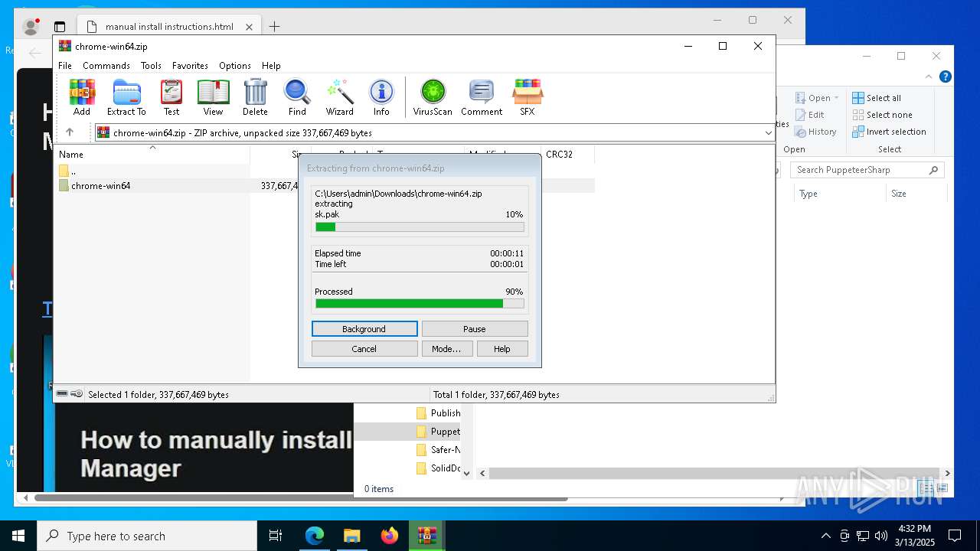Viewport: 980px width, 551px height.
Task: Click the Add toolbar icon in WinRAR
Action: point(82,97)
